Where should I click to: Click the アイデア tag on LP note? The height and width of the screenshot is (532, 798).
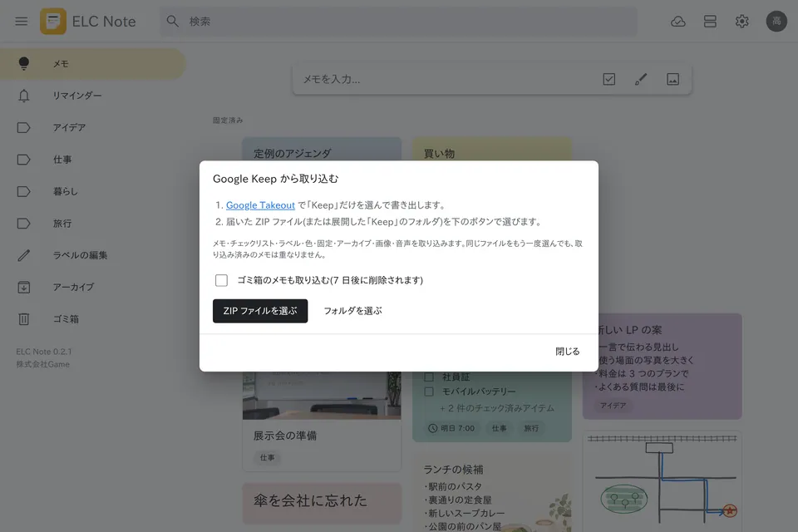click(x=613, y=406)
